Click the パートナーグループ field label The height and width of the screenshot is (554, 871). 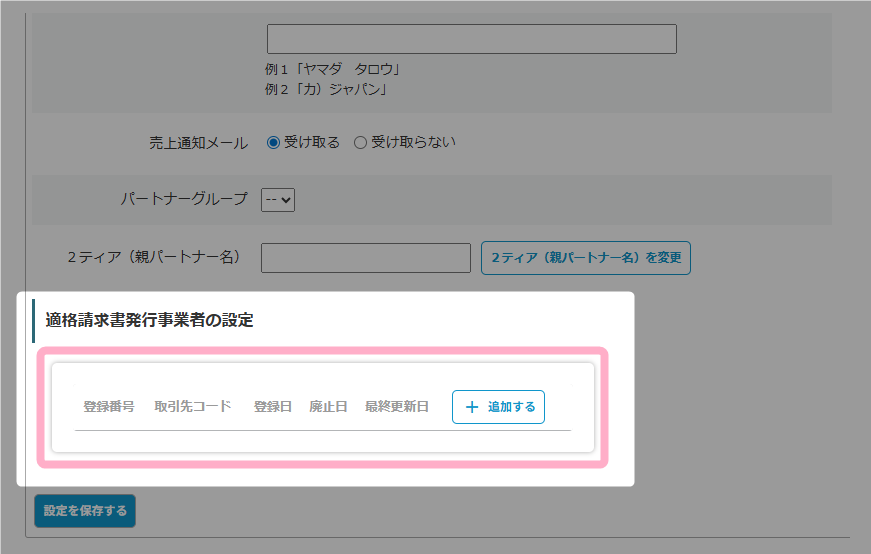click(184, 199)
